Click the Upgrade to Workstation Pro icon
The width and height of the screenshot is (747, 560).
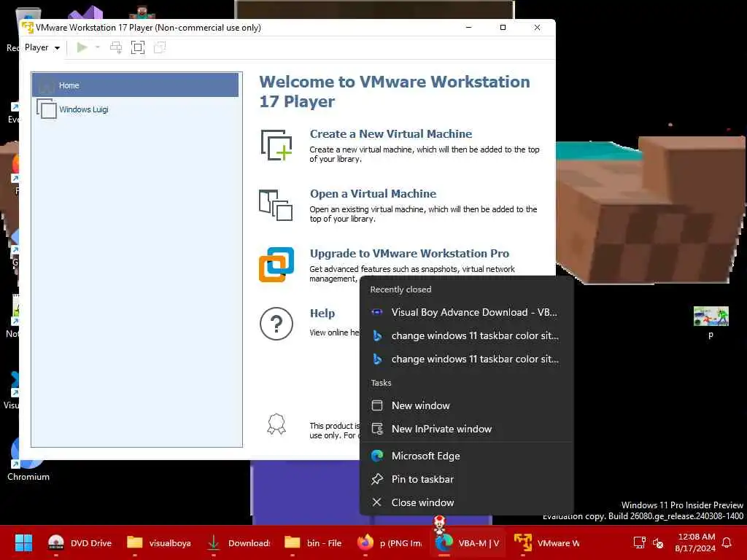276,265
